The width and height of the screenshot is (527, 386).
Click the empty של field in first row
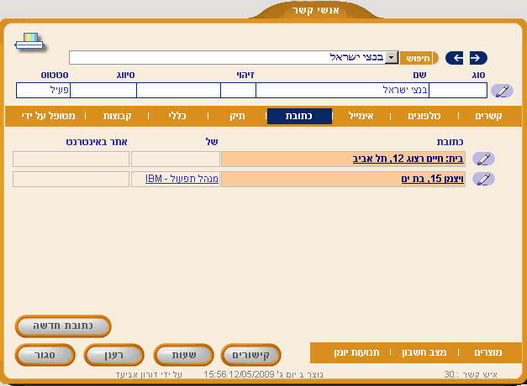point(175,159)
